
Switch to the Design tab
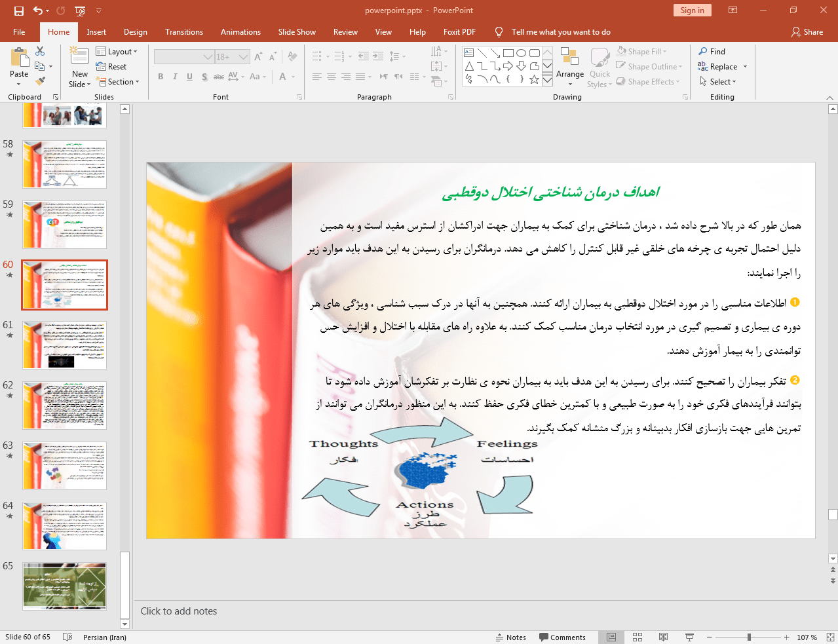coord(136,32)
